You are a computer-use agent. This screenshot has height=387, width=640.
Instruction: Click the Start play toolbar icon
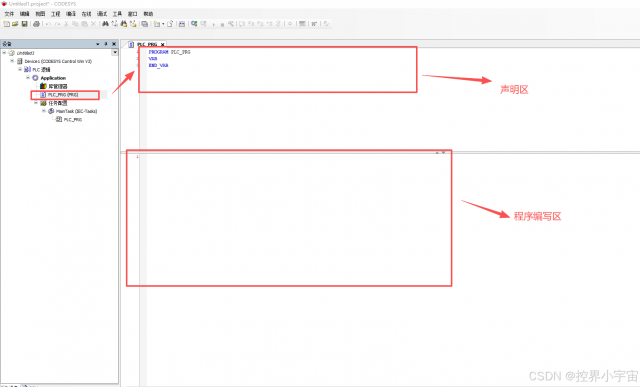tap(213, 24)
